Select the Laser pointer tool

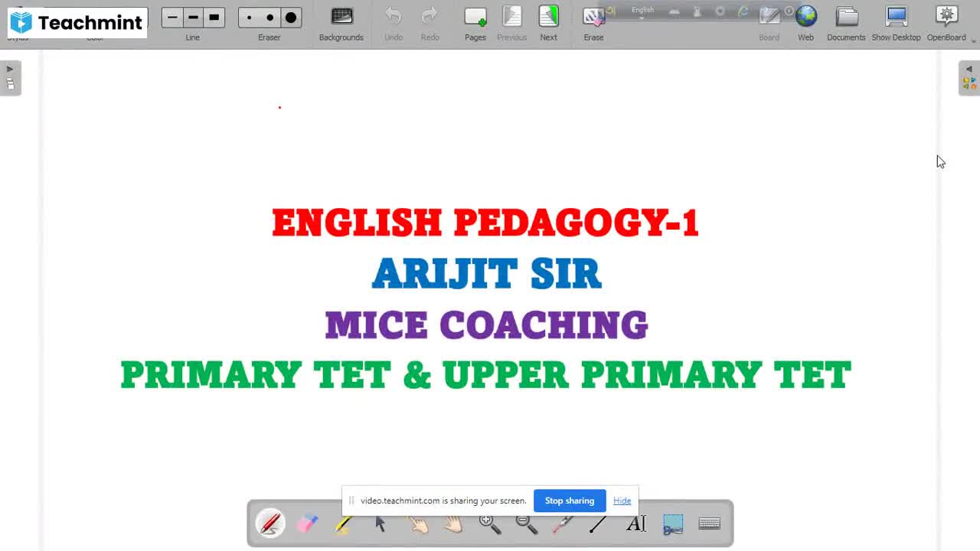pos(563,523)
